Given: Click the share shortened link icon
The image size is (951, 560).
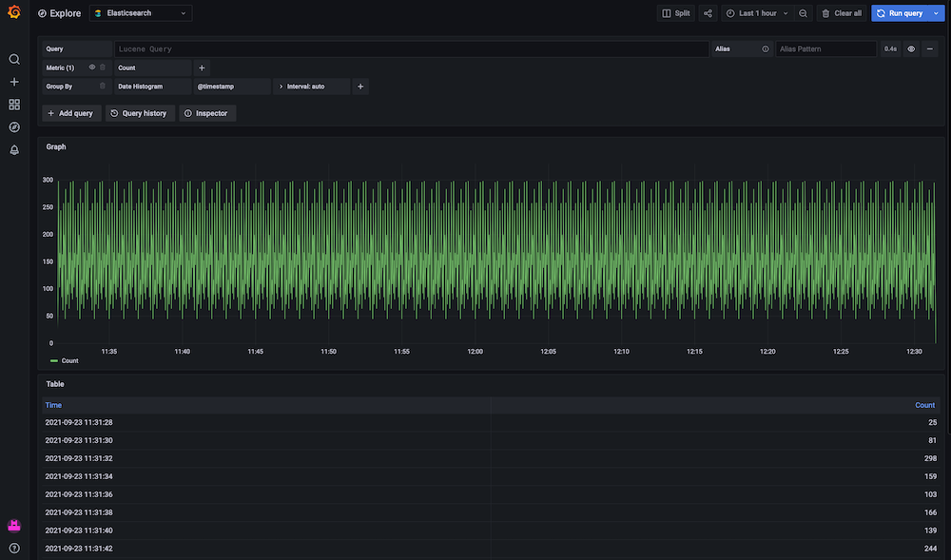Looking at the screenshot, I should click(x=707, y=12).
